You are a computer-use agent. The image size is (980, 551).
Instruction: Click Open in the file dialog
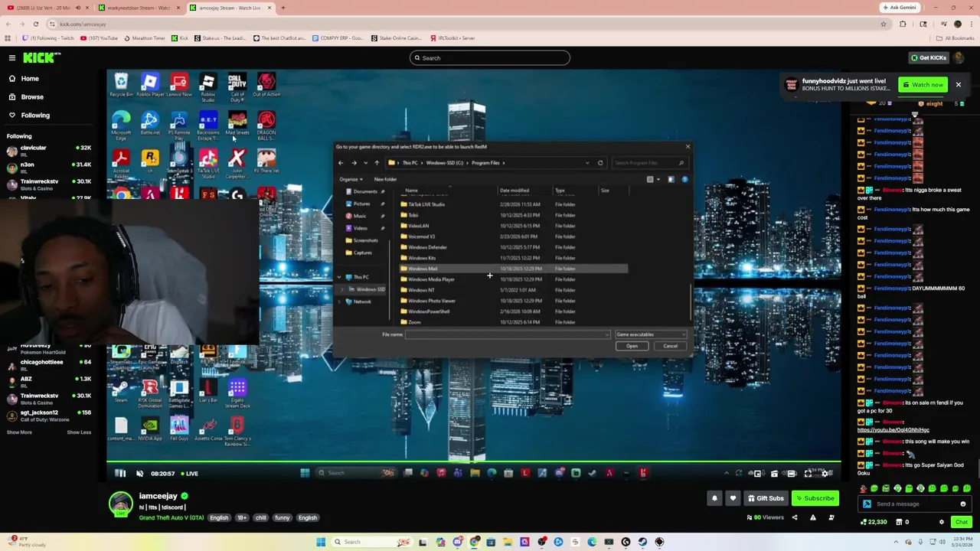(632, 346)
